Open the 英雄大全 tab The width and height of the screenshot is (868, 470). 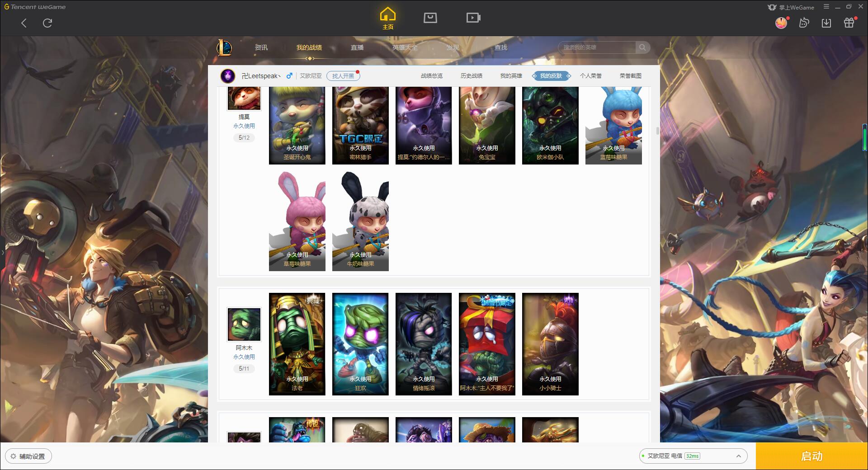(x=405, y=47)
